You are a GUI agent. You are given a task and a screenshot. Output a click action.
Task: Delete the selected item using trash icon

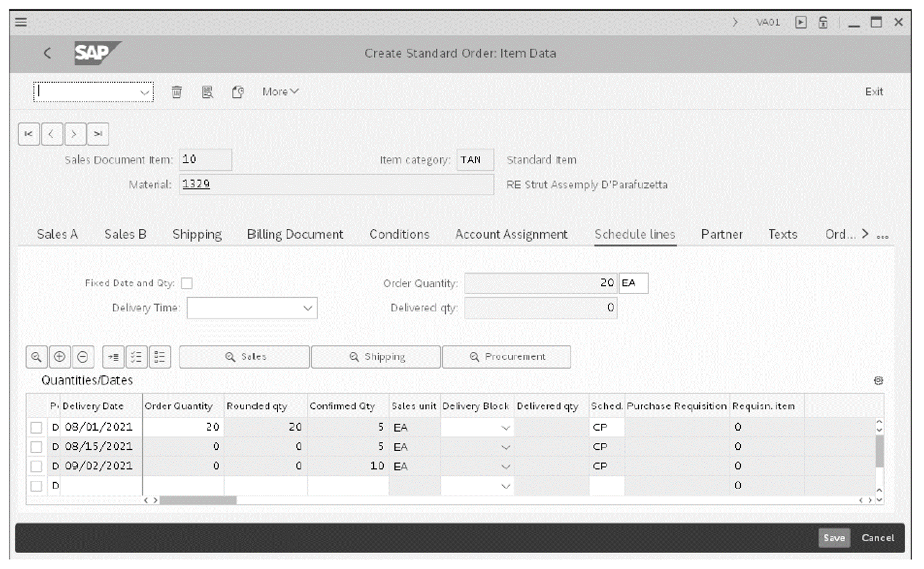click(176, 91)
